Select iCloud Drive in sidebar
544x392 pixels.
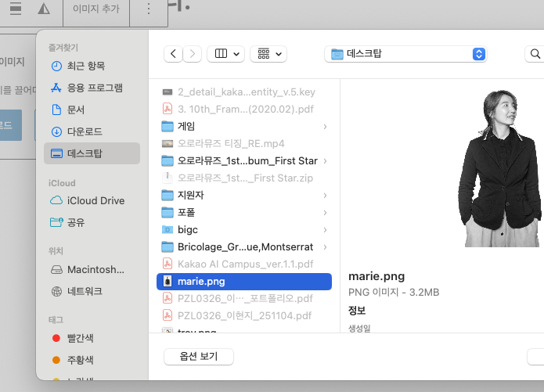[95, 200]
